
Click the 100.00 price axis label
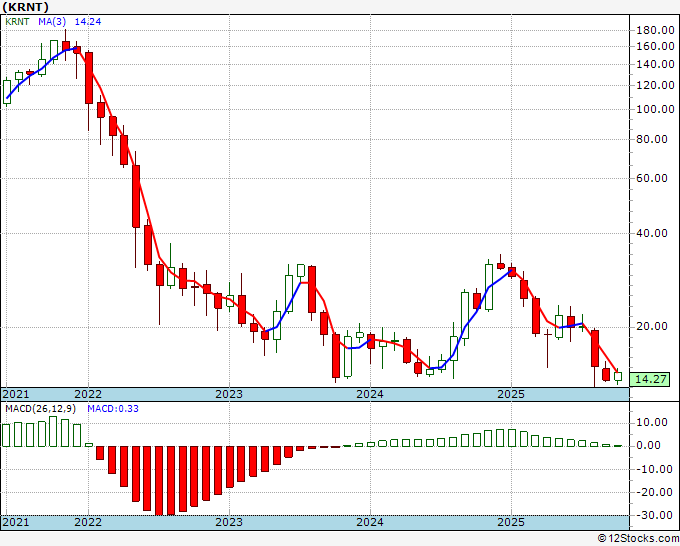pos(655,109)
